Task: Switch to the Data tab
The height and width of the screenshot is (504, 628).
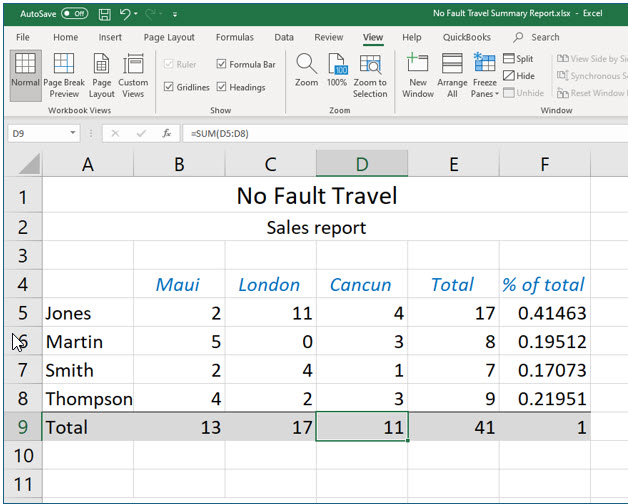Action: (284, 37)
